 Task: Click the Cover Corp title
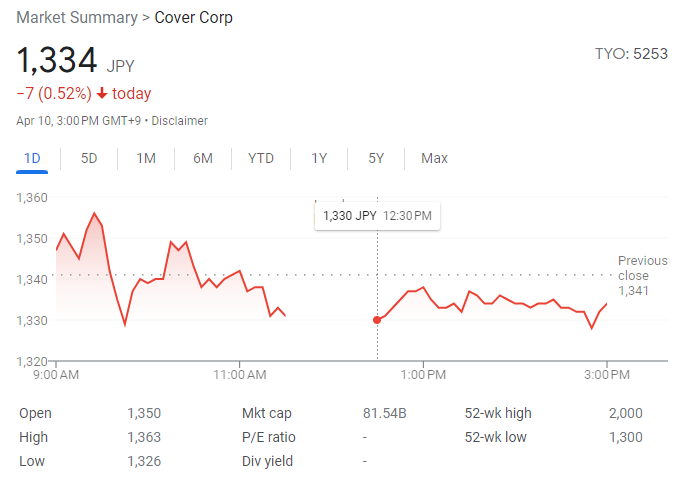tap(193, 18)
